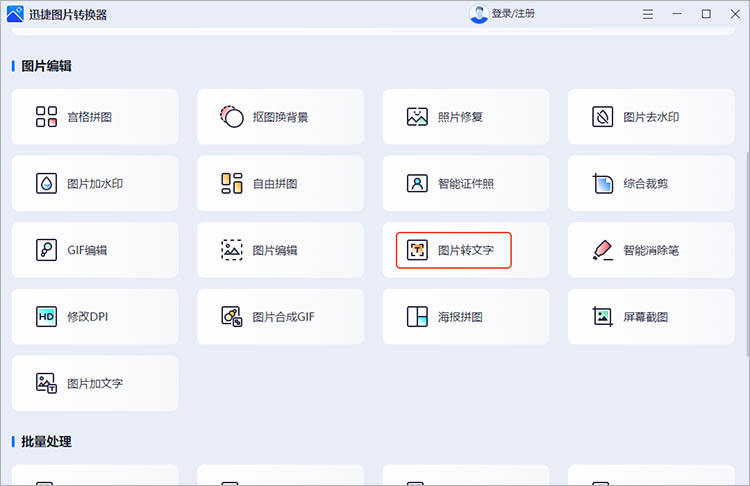The image size is (750, 486).
Task: Click the user avatar icon
Action: click(478, 14)
